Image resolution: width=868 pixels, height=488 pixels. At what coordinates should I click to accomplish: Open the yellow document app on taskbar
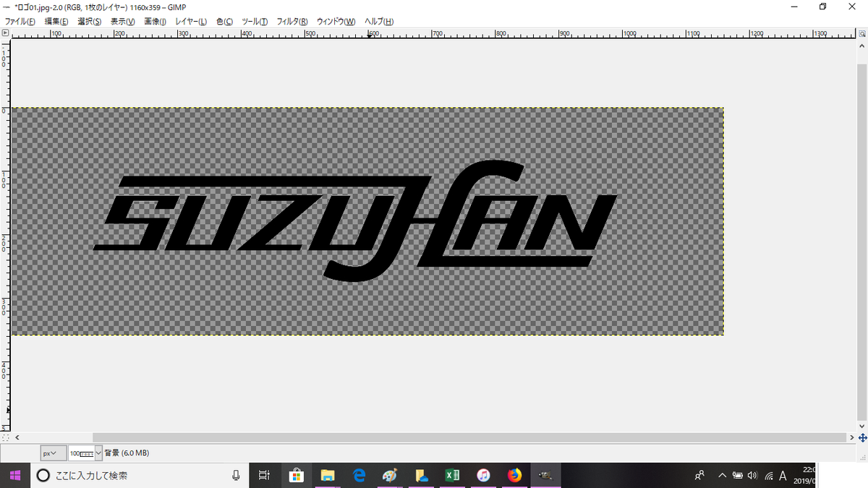(421, 475)
